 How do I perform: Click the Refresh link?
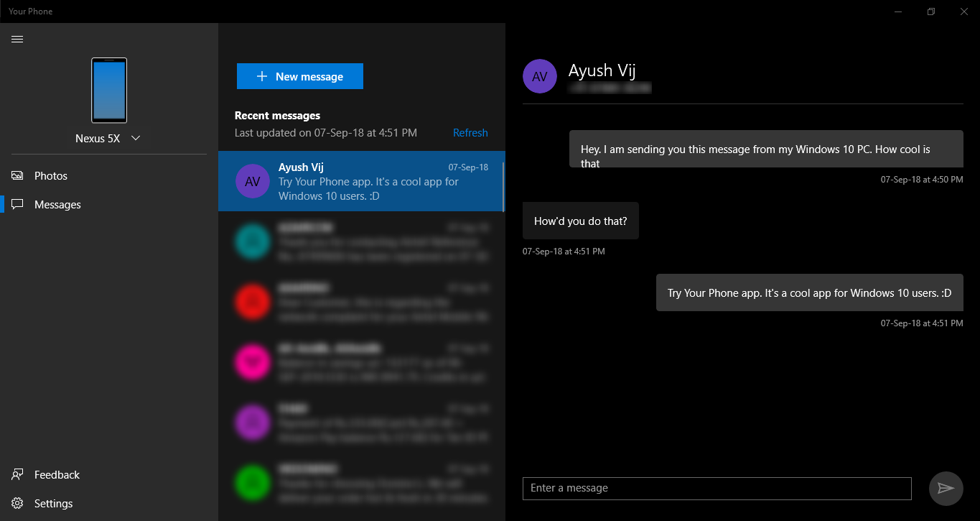[x=470, y=132]
